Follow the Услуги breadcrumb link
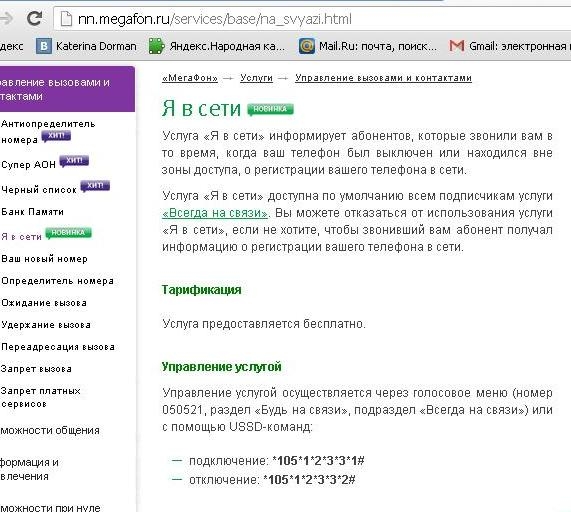This screenshot has height=512, width=571. 256,78
